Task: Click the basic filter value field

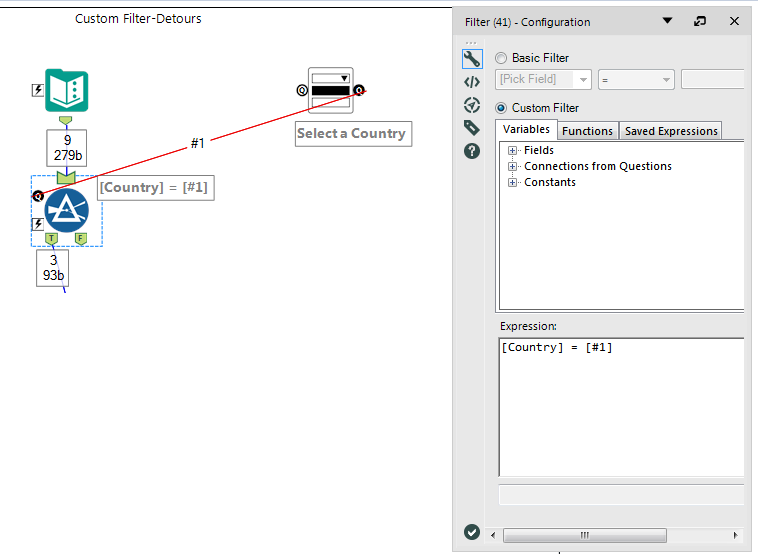Action: [713, 79]
